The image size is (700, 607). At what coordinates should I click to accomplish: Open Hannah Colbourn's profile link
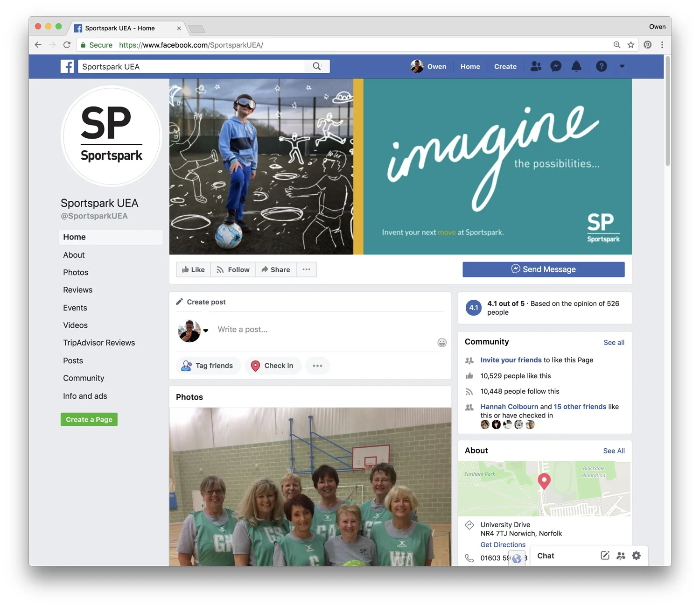coord(509,407)
